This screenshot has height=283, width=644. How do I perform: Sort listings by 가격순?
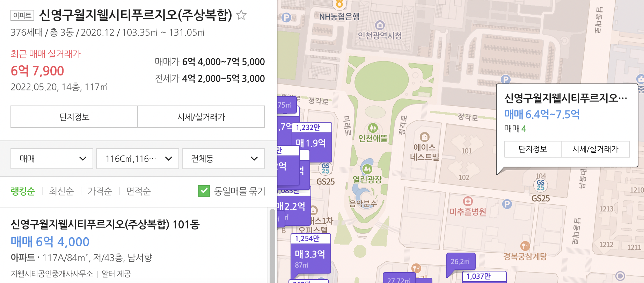tap(100, 191)
